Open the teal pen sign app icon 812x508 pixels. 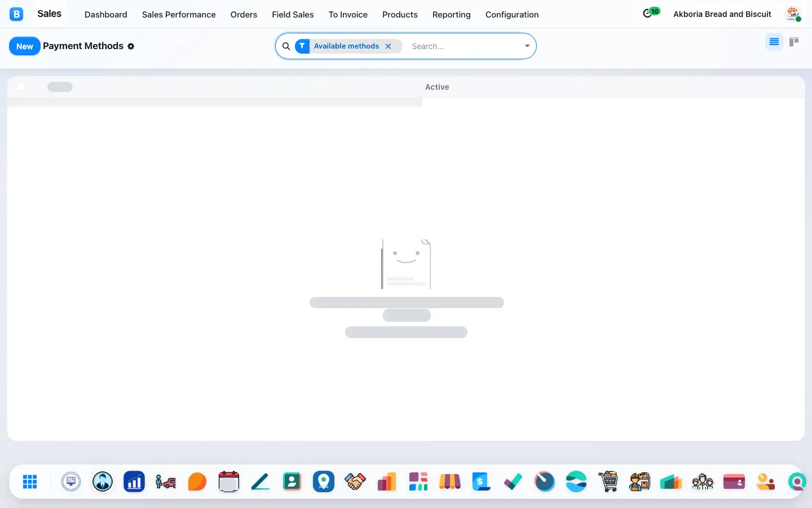point(261,481)
